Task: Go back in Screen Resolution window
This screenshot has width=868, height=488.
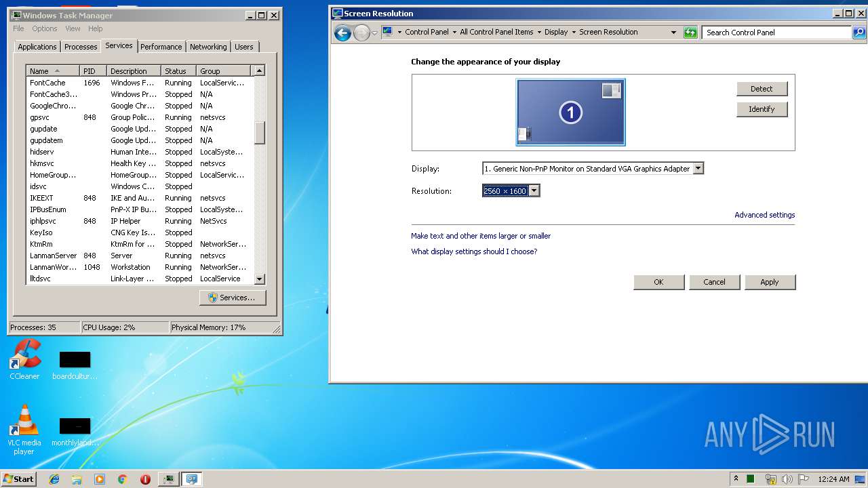Action: [x=343, y=33]
